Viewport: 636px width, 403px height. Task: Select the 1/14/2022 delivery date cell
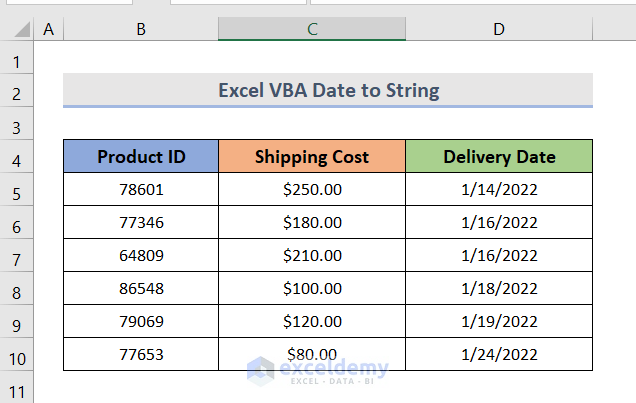499,189
